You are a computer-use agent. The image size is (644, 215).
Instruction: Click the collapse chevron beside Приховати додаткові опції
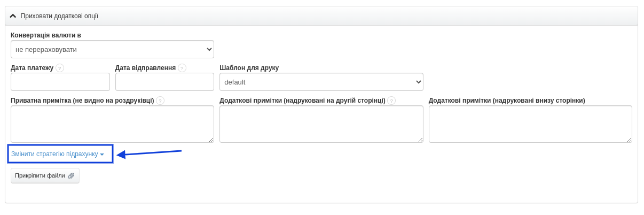click(x=13, y=16)
